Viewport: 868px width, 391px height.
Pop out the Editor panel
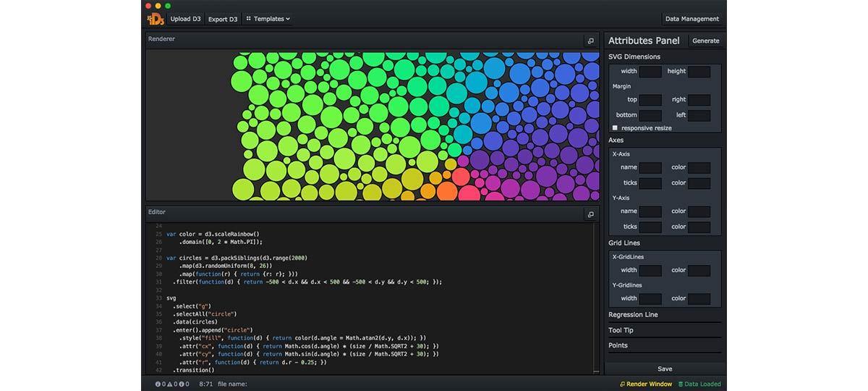pos(590,214)
